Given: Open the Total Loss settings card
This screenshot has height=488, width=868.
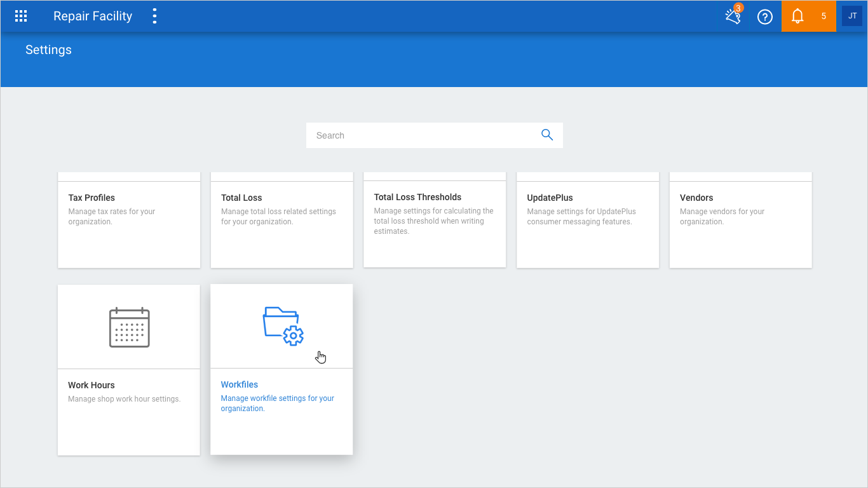Looking at the screenshot, I should 282,220.
